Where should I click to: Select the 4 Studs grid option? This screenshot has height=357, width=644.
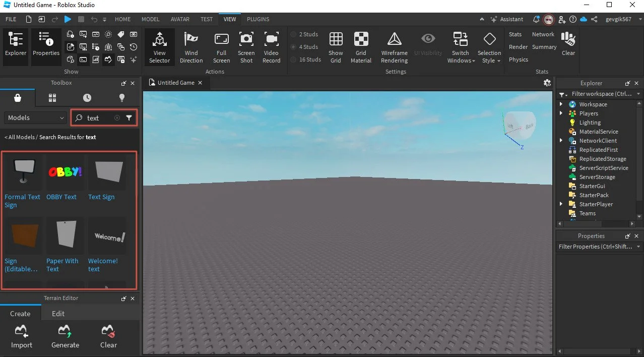point(305,47)
